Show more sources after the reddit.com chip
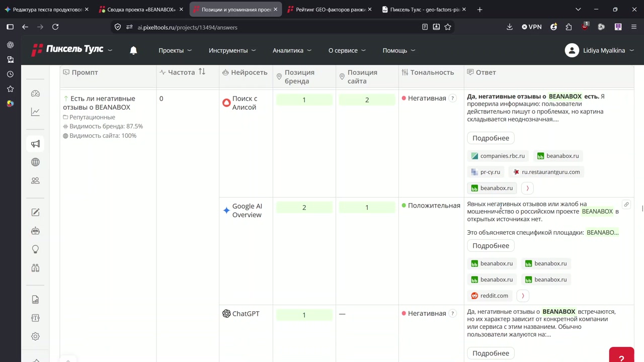Screen dimensions: 644x362 click(x=523, y=296)
